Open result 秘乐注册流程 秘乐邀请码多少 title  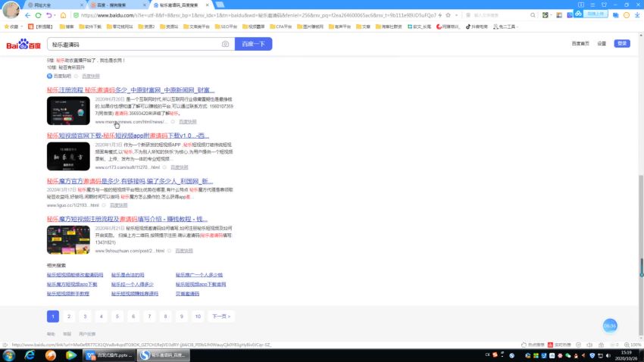click(130, 90)
